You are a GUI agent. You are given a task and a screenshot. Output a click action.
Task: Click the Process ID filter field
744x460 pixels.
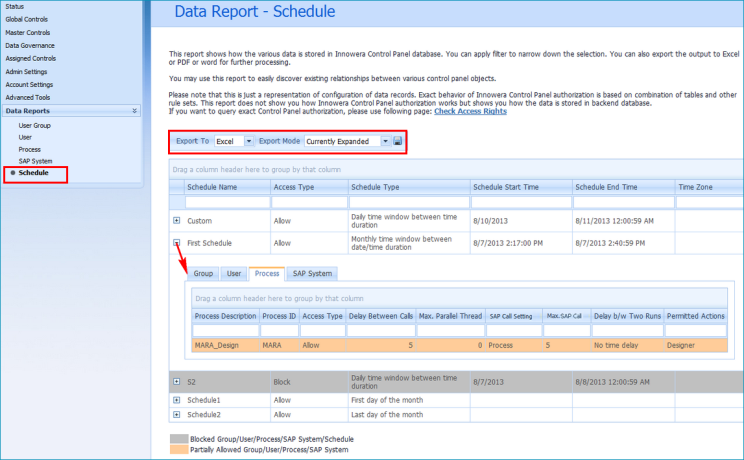(x=279, y=330)
